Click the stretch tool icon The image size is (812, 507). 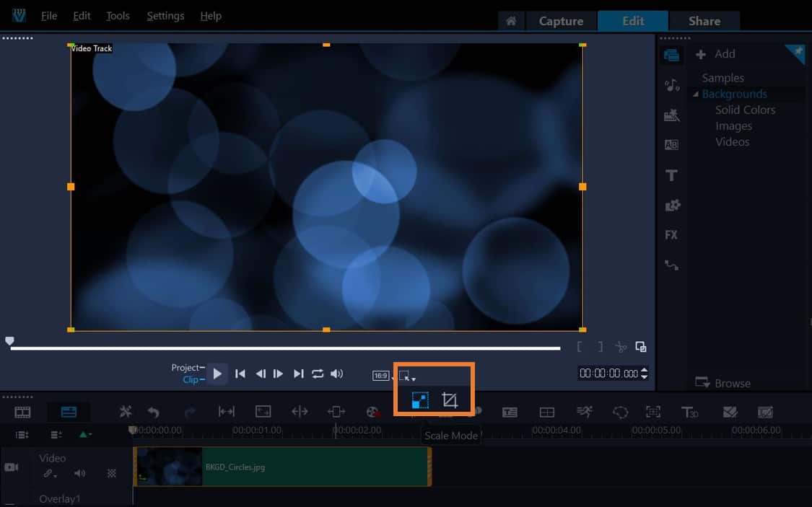(x=263, y=412)
